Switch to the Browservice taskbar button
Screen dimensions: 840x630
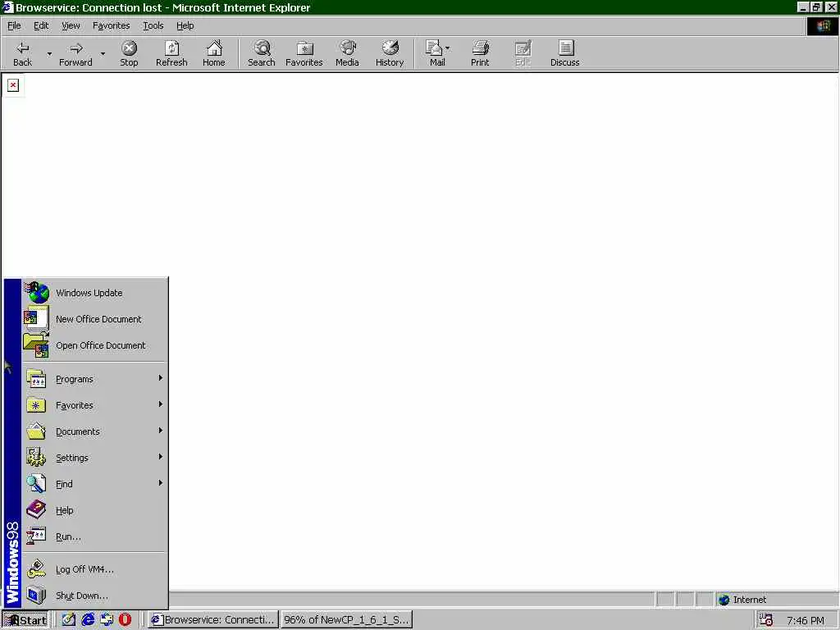pyautogui.click(x=213, y=620)
